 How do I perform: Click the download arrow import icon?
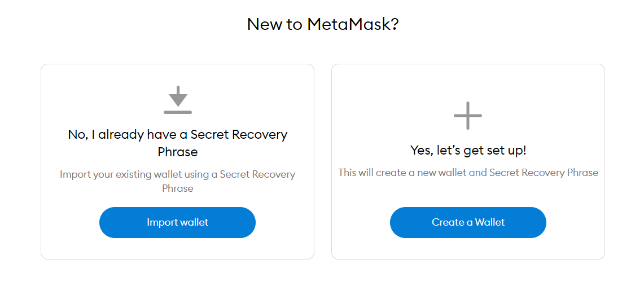[178, 96]
